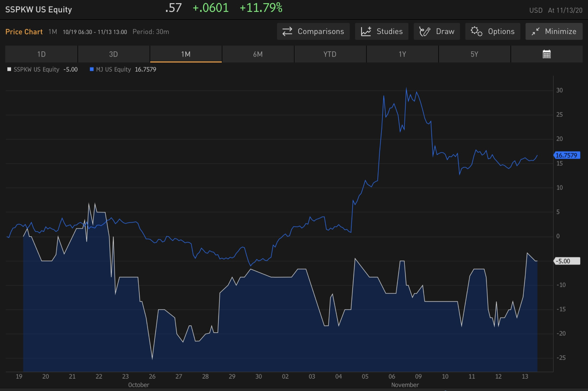Click the Period: 30m label
Screen dimensions: 588x391
coord(151,32)
